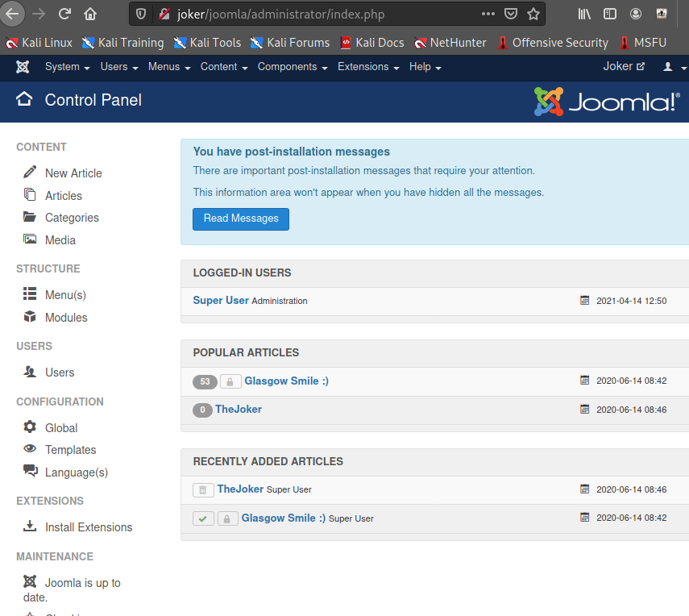689x616 pixels.
Task: Save the page to Pocket
Action: click(x=511, y=14)
